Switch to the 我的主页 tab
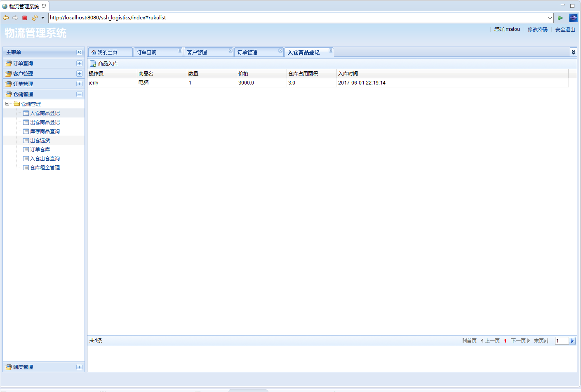This screenshot has height=392, width=581. tap(107, 52)
